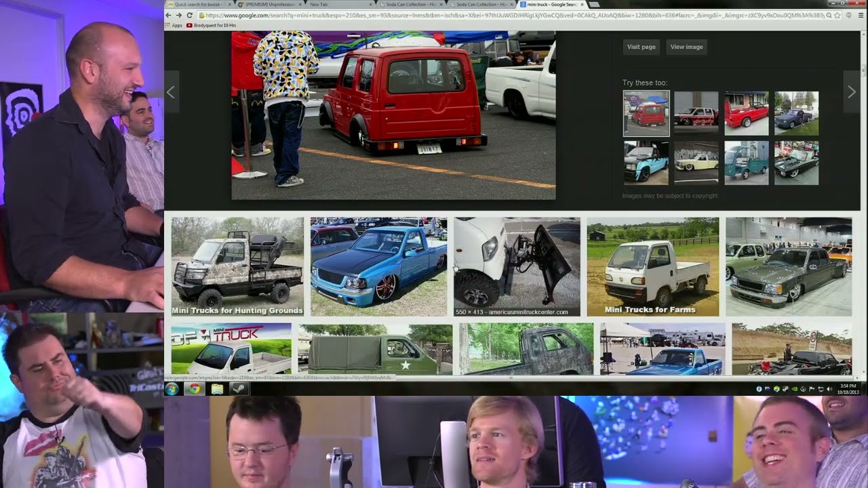Open the large red mini truck preview image
The height and width of the screenshot is (488, 868).
(x=393, y=115)
